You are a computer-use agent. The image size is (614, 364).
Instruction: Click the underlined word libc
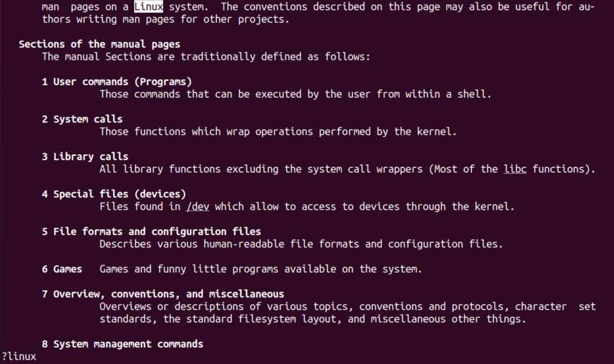[515, 169]
